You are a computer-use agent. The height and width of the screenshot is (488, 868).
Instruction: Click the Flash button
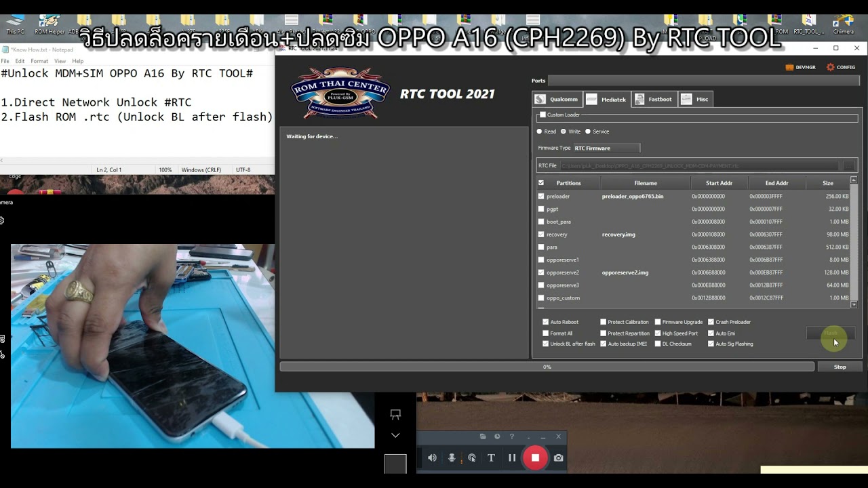click(x=831, y=333)
